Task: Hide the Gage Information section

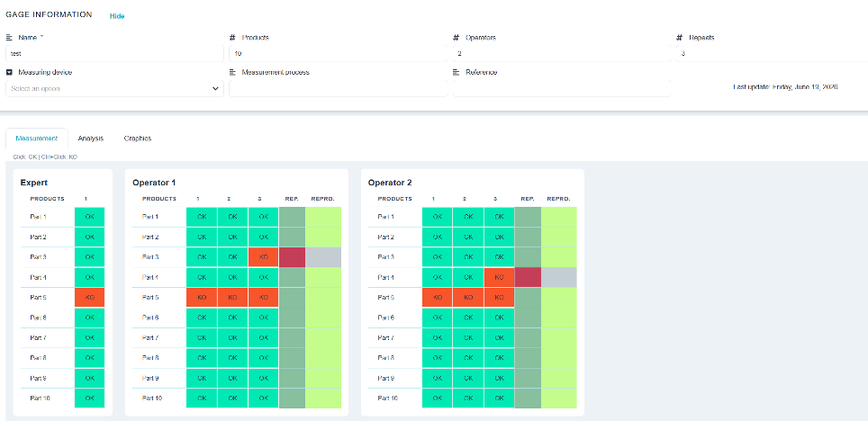Action: 117,16
